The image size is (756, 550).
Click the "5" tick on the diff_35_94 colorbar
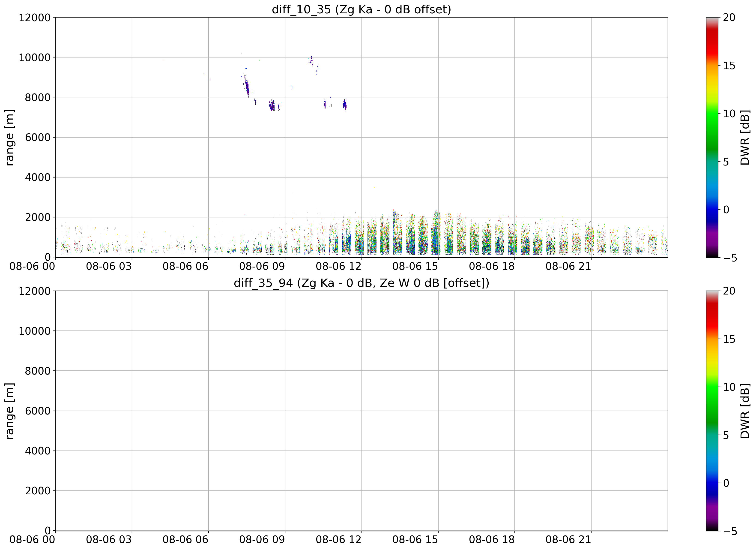[x=726, y=435]
